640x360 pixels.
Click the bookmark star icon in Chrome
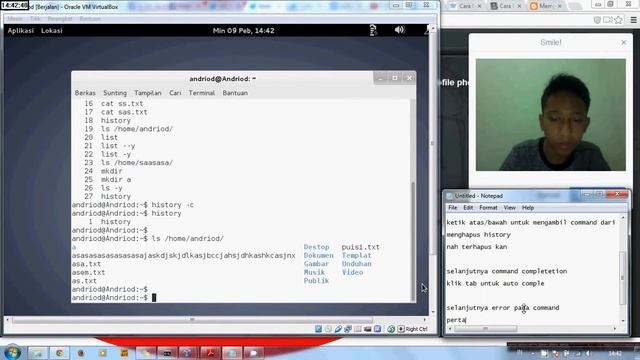618,20
